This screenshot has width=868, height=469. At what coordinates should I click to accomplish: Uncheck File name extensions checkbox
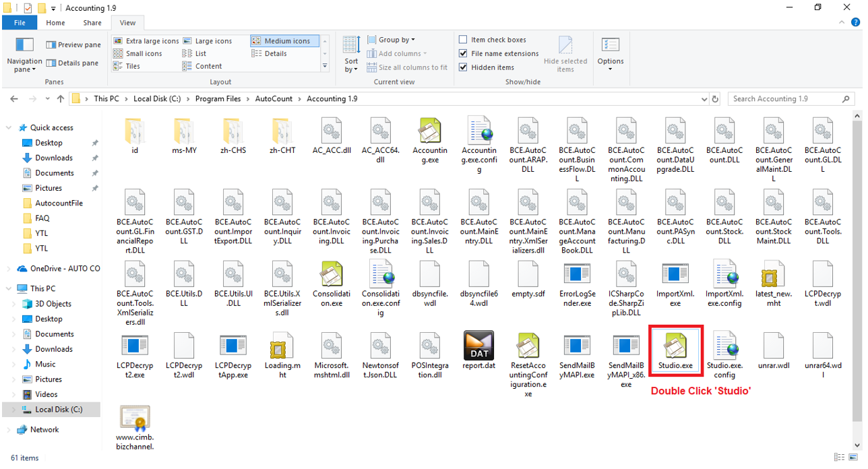coord(463,53)
